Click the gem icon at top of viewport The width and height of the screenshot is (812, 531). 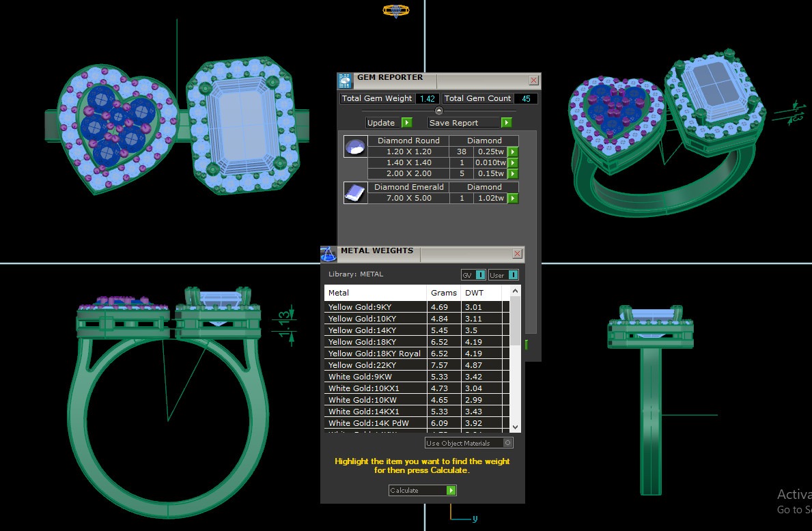[x=396, y=10]
